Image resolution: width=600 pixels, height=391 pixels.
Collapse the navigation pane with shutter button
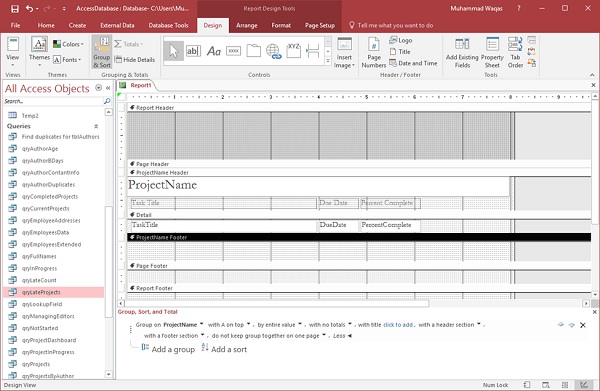point(108,88)
